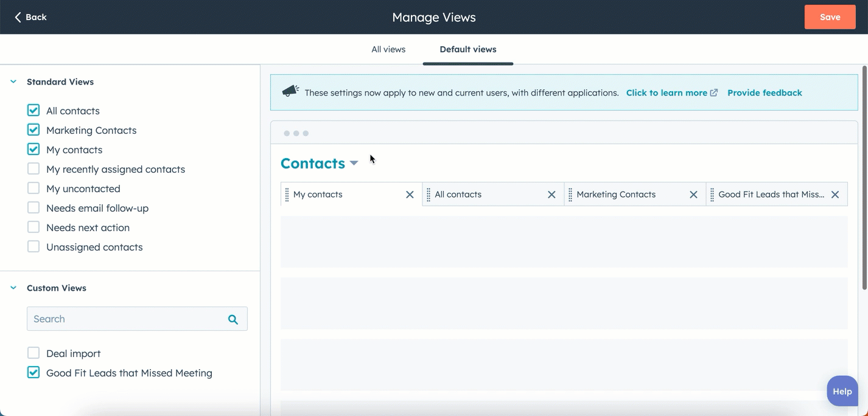Open the Click to learn more link
Screen dimensions: 868x416
point(667,93)
